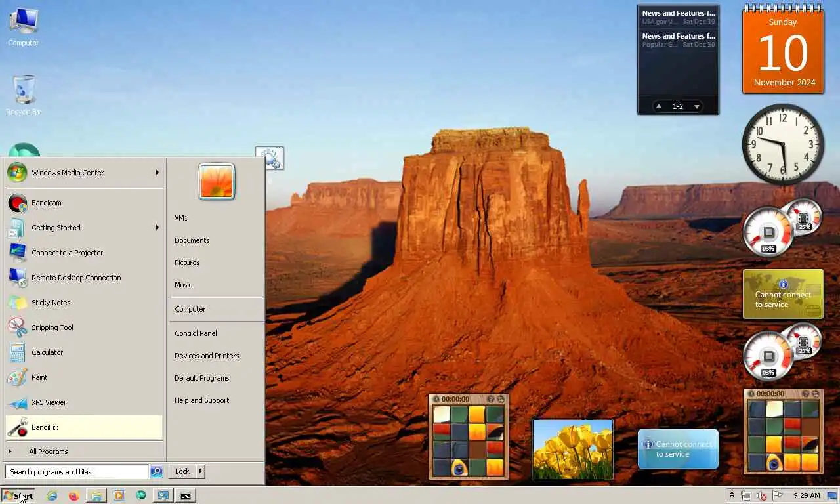The image size is (840, 504).
Task: Click the blue weather gadget with Cannot connect
Action: point(678,449)
